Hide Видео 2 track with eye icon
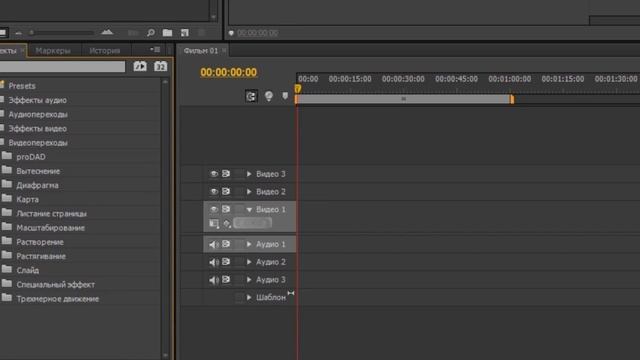 (214, 191)
